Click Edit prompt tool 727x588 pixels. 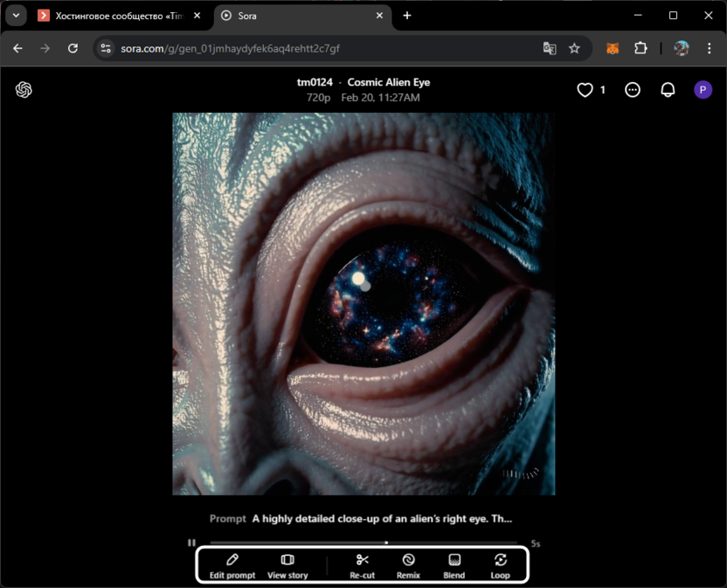[232, 566]
